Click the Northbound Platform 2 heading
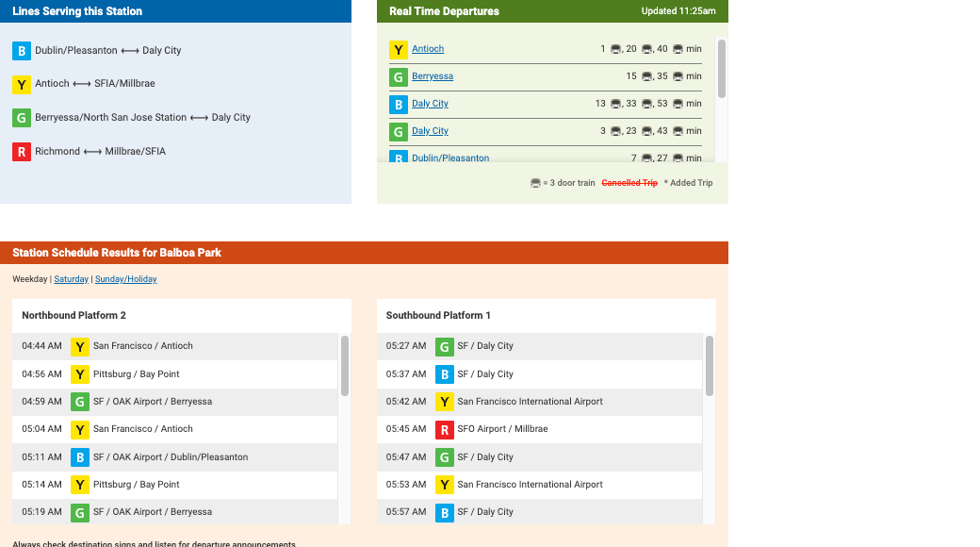Image resolution: width=980 pixels, height=547 pixels. click(73, 315)
